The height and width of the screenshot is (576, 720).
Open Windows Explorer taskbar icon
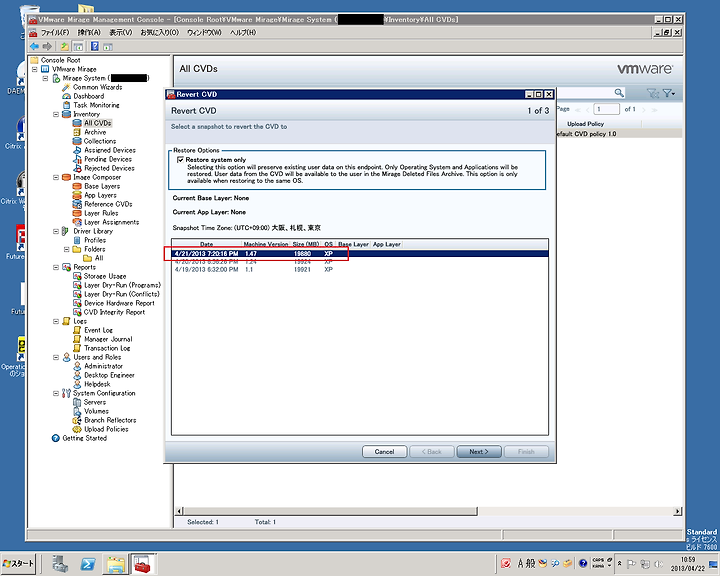click(x=116, y=564)
